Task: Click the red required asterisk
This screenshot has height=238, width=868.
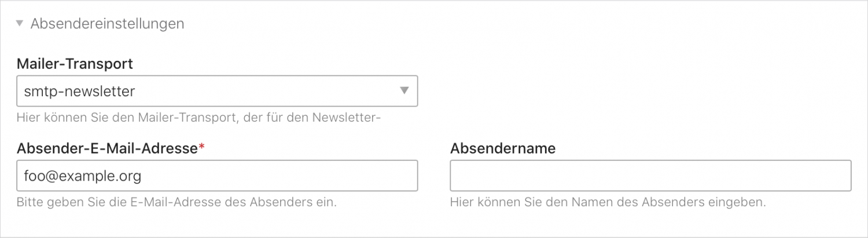Action: [x=201, y=148]
